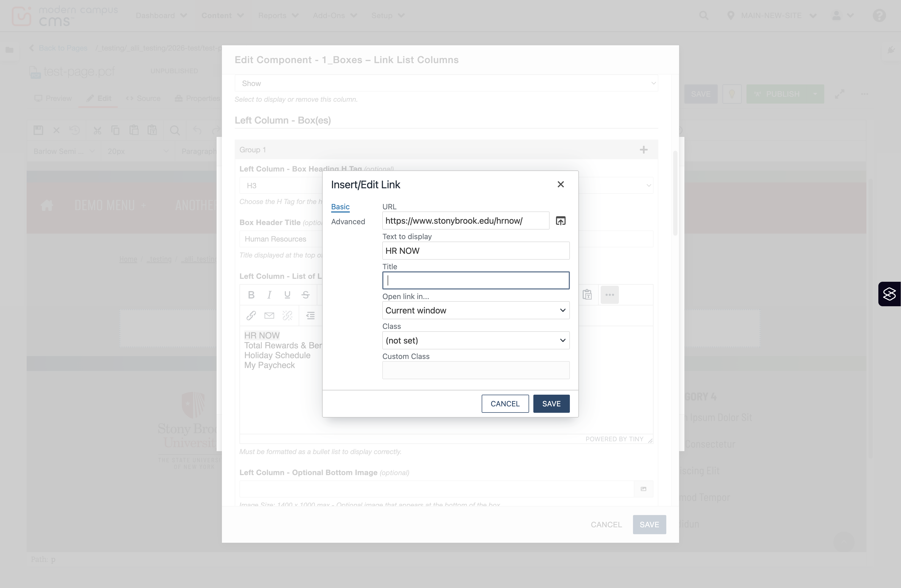The width and height of the screenshot is (901, 588).
Task: Click the Custom Class input field
Action: (476, 370)
